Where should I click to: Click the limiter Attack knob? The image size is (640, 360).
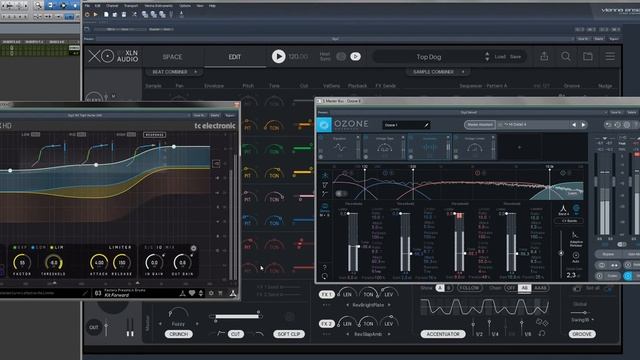pos(99,262)
